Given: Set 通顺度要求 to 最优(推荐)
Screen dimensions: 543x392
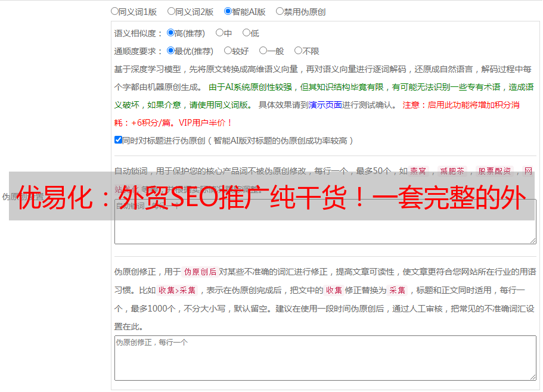Looking at the screenshot, I should click(x=170, y=51).
